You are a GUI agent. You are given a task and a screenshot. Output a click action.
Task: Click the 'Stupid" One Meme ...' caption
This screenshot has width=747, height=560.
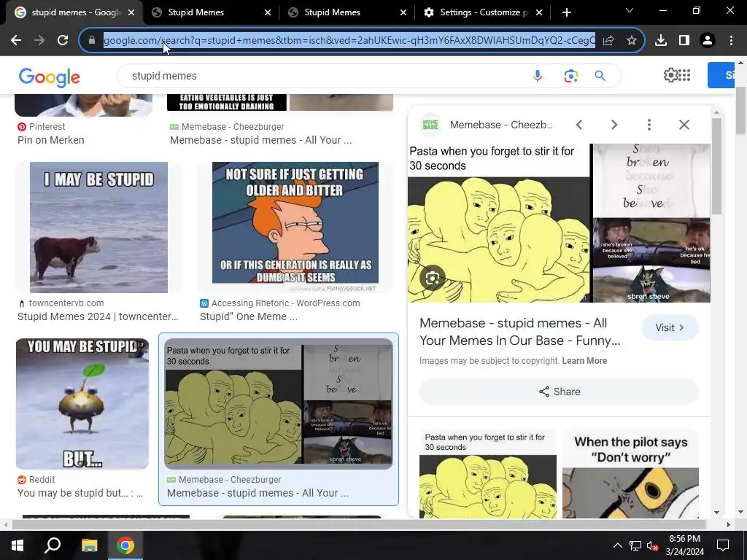coord(248,316)
